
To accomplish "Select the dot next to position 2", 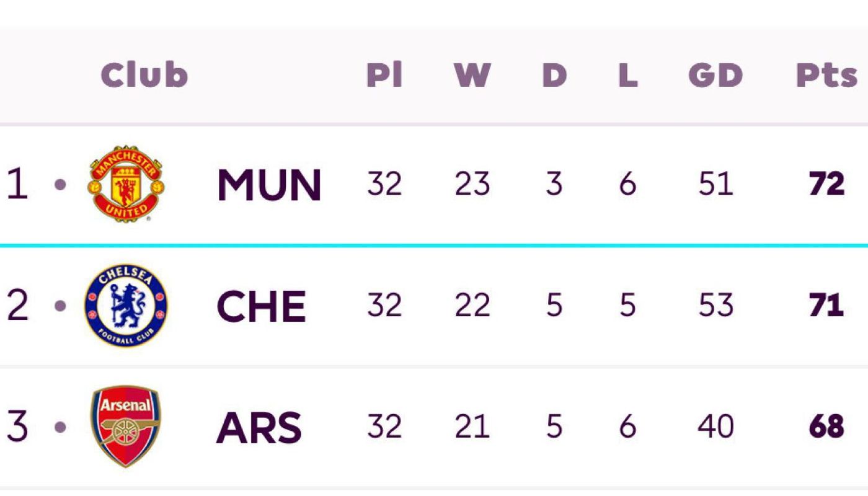I will click(x=60, y=306).
